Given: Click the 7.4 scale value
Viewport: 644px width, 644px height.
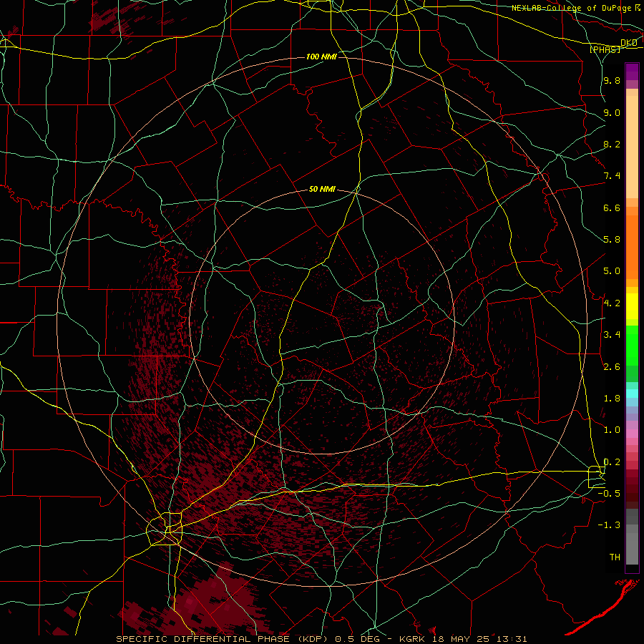Looking at the screenshot, I should pyautogui.click(x=612, y=176).
